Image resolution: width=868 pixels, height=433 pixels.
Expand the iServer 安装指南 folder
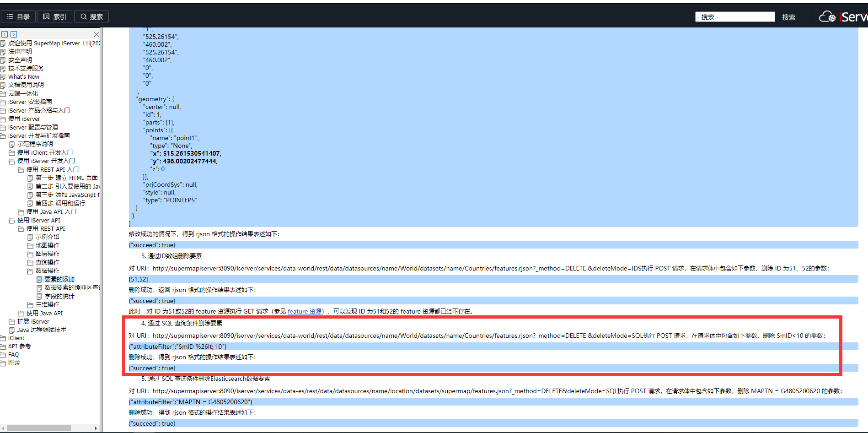3,102
